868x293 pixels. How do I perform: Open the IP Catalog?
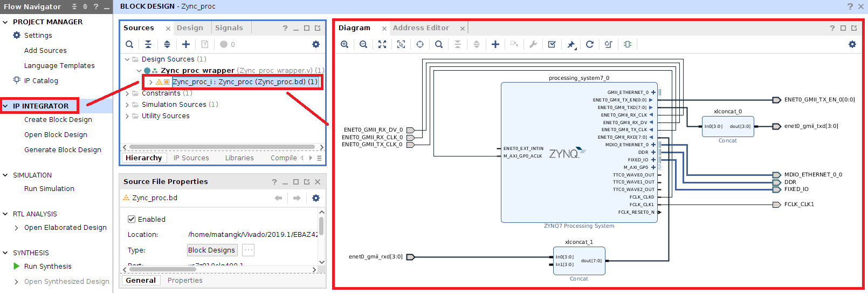tap(41, 81)
